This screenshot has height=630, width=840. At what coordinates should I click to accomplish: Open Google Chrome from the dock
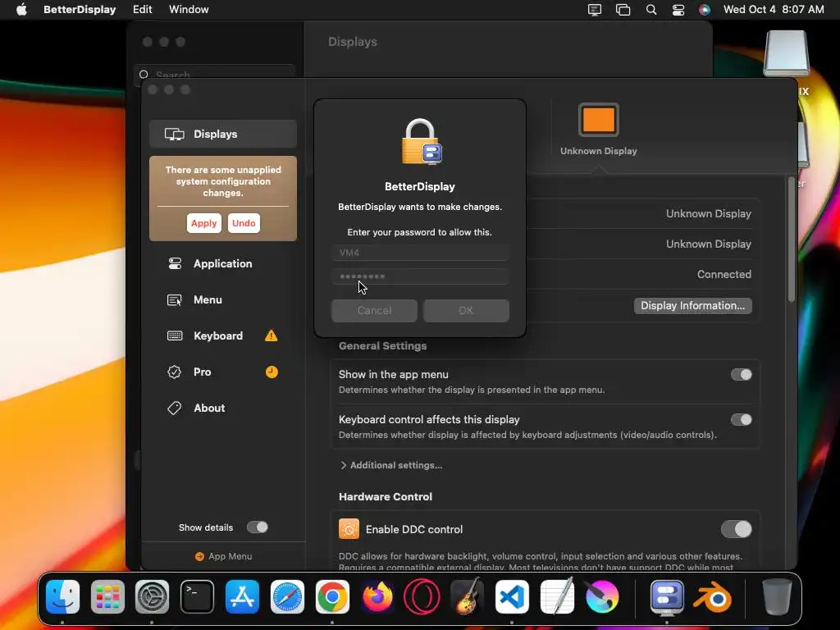pyautogui.click(x=332, y=596)
